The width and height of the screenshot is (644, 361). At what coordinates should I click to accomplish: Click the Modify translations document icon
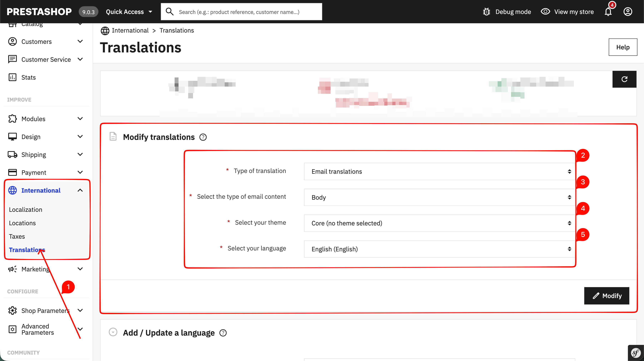pos(113,136)
